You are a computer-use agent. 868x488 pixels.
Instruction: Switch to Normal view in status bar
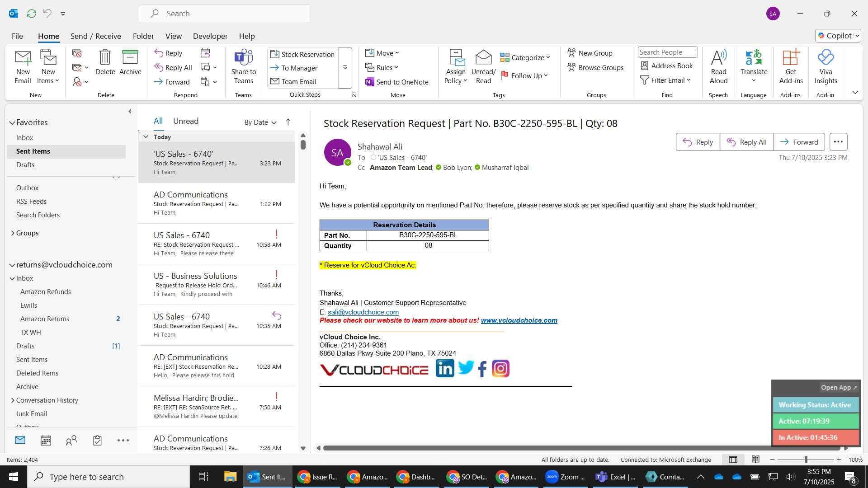(x=733, y=460)
